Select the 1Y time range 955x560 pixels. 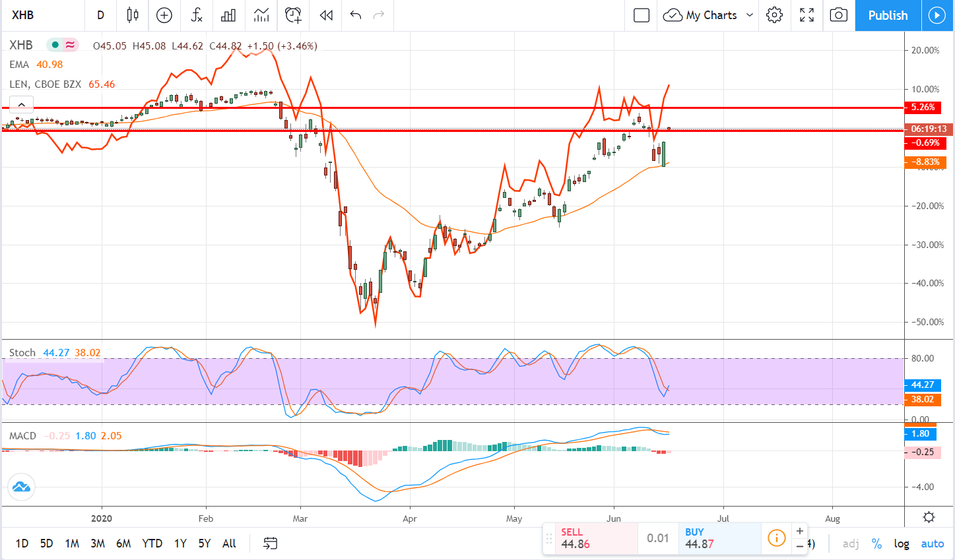180,544
